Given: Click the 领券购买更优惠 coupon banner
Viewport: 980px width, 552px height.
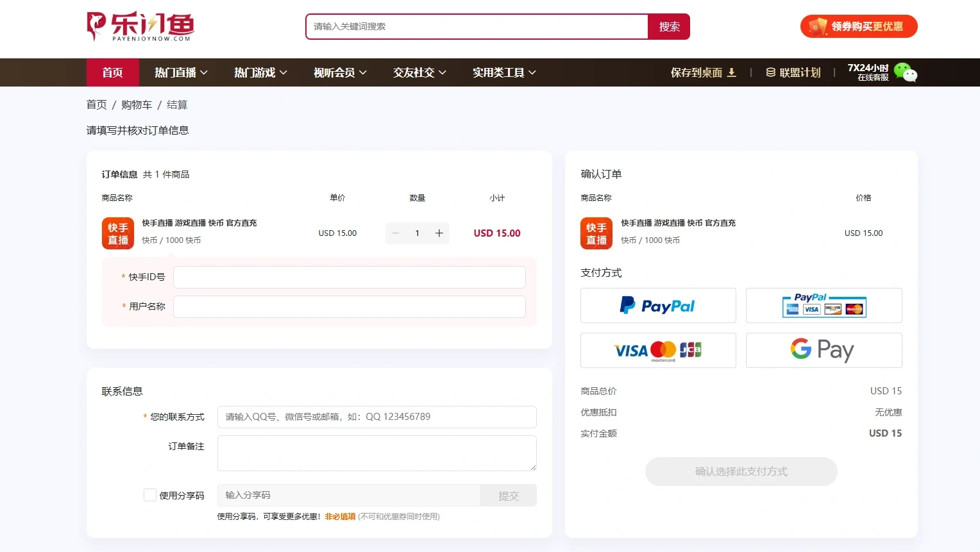Looking at the screenshot, I should (x=859, y=26).
